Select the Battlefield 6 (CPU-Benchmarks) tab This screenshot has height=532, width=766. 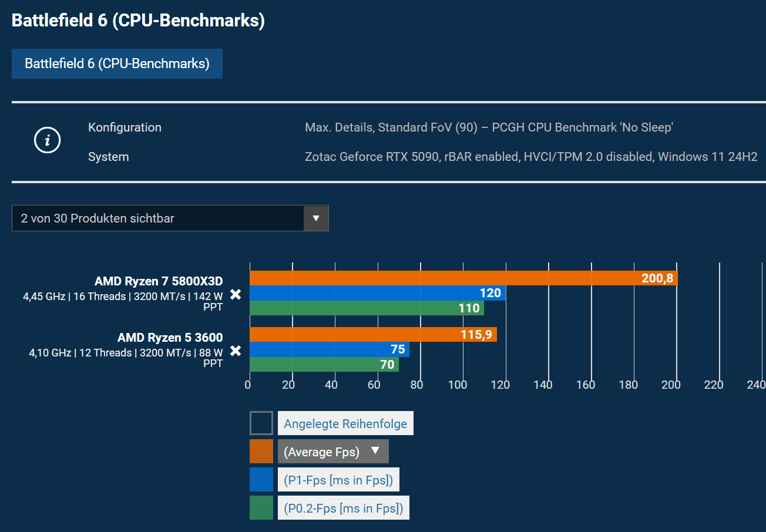117,63
